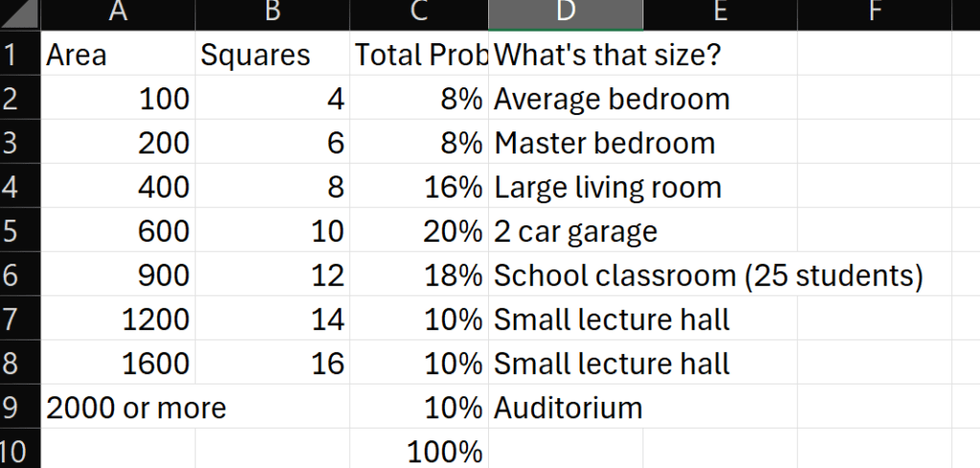Select the "2000 or more" cell
This screenshot has height=468, width=980.
coord(137,408)
